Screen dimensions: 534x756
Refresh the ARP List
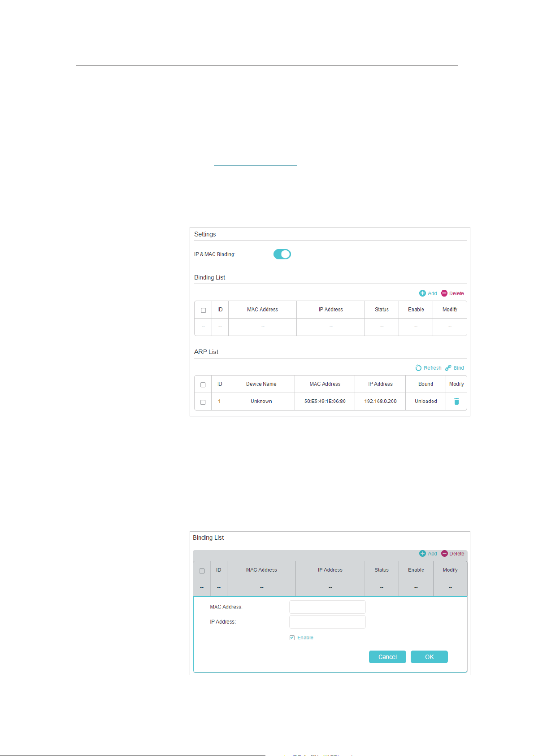(428, 368)
